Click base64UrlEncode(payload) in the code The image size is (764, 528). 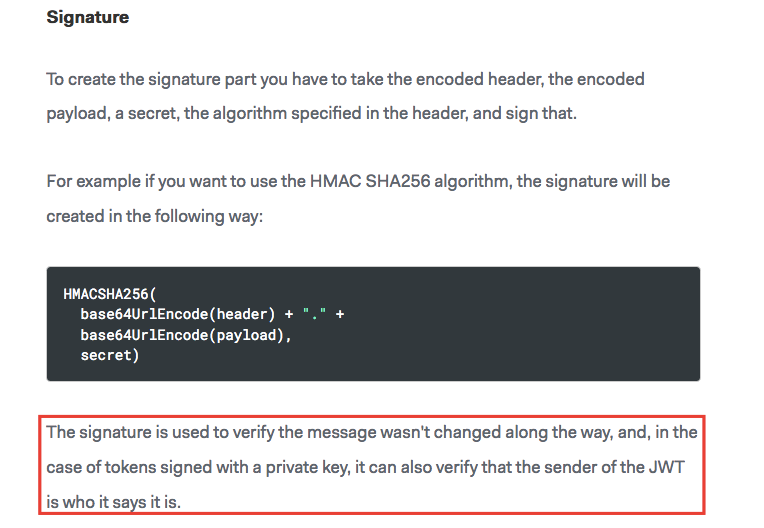pyautogui.click(x=185, y=335)
